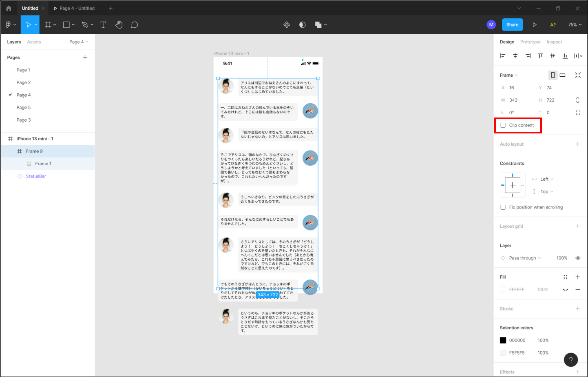
Task: Click the resize to fit icon
Action: click(578, 75)
